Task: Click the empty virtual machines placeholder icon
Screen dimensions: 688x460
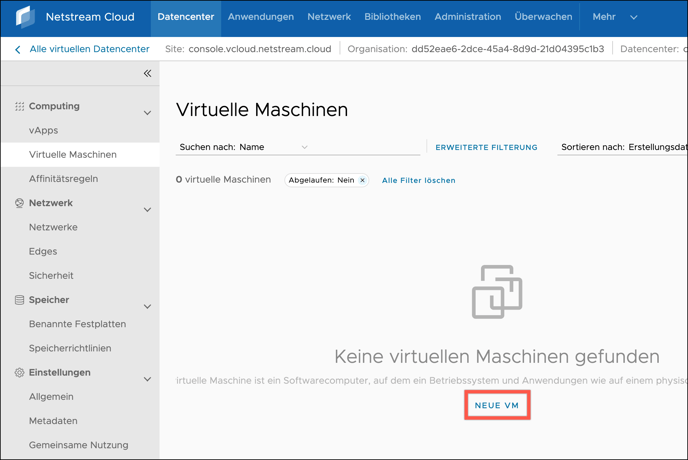Action: [x=497, y=291]
